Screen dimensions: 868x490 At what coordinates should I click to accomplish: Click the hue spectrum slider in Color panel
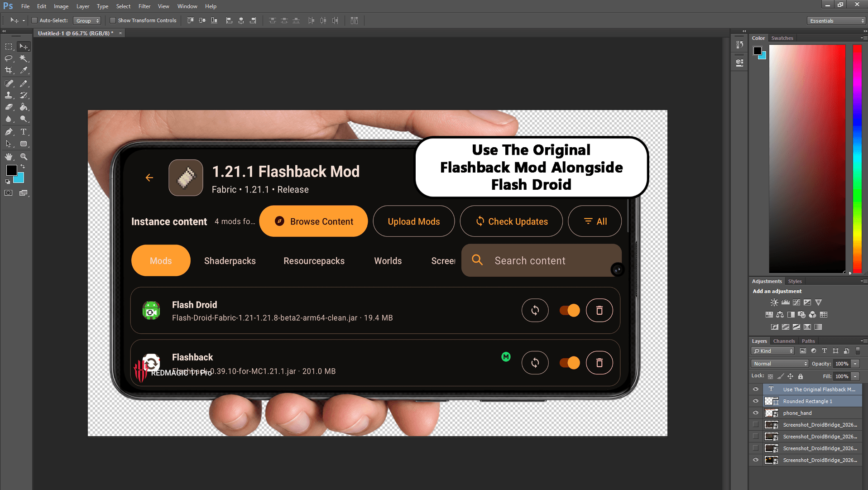(x=857, y=159)
